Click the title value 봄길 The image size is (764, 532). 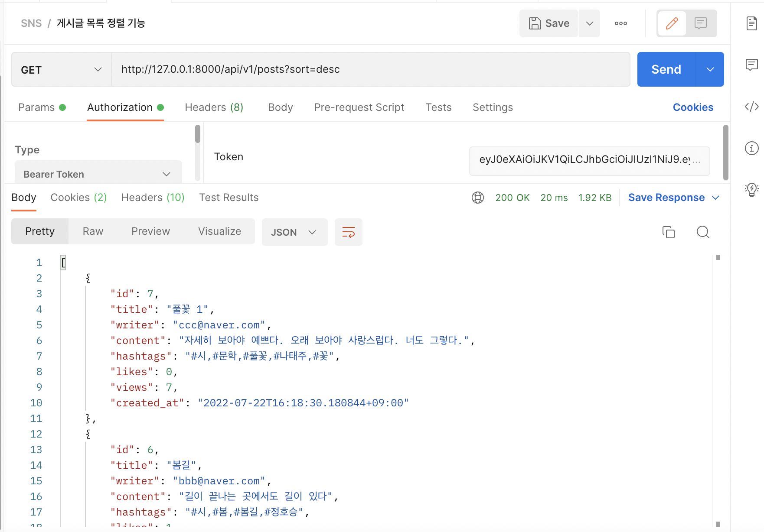pos(181,465)
